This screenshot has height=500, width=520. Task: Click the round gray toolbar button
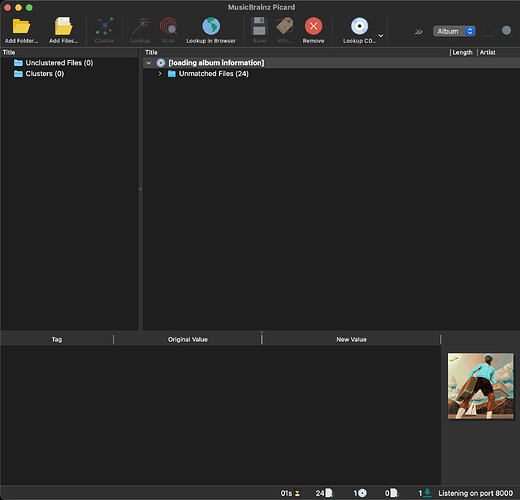click(506, 31)
